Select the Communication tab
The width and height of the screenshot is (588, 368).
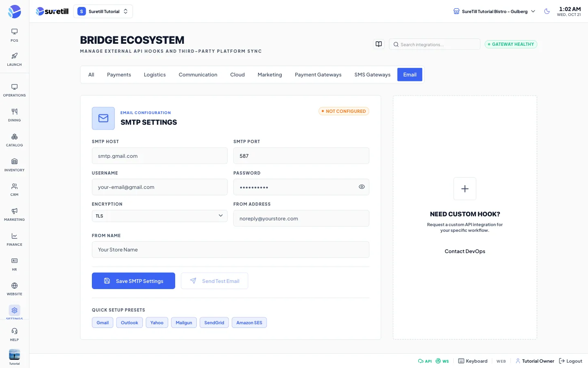click(x=198, y=75)
